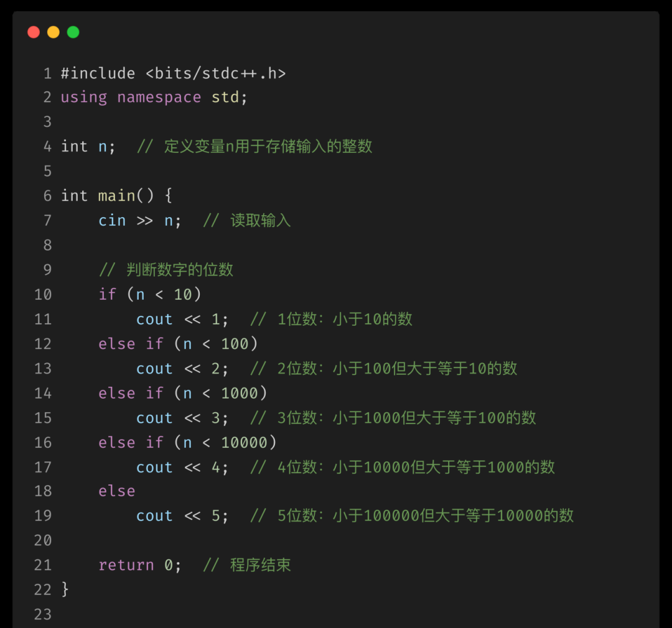This screenshot has width=672, height=628.
Task: Click the green maximize dot
Action: pos(73,32)
